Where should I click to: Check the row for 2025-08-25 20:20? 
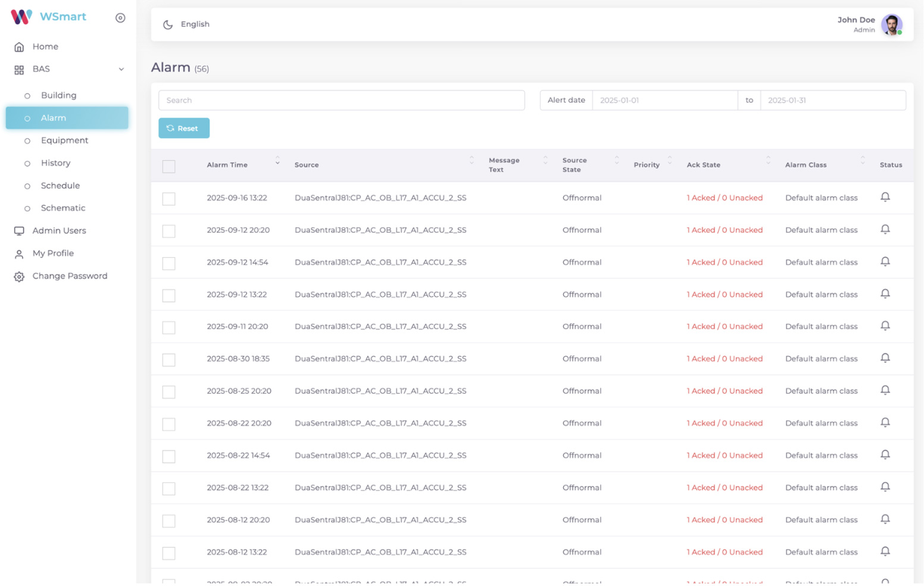click(x=169, y=391)
